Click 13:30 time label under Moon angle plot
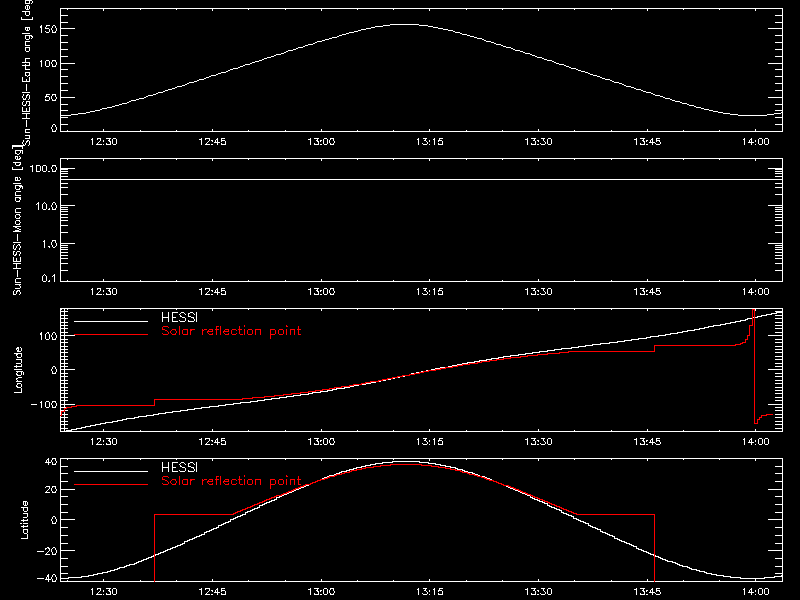The image size is (800, 600). coord(538,291)
